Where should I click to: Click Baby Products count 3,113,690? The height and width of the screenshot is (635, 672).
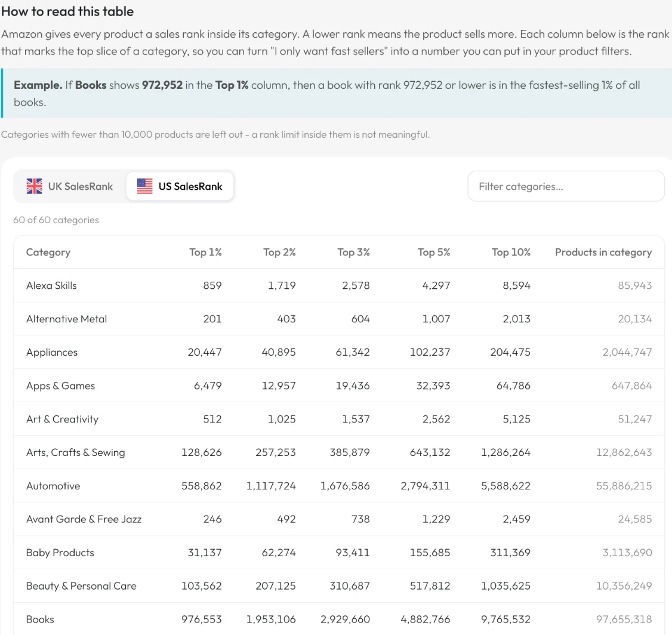[627, 553]
